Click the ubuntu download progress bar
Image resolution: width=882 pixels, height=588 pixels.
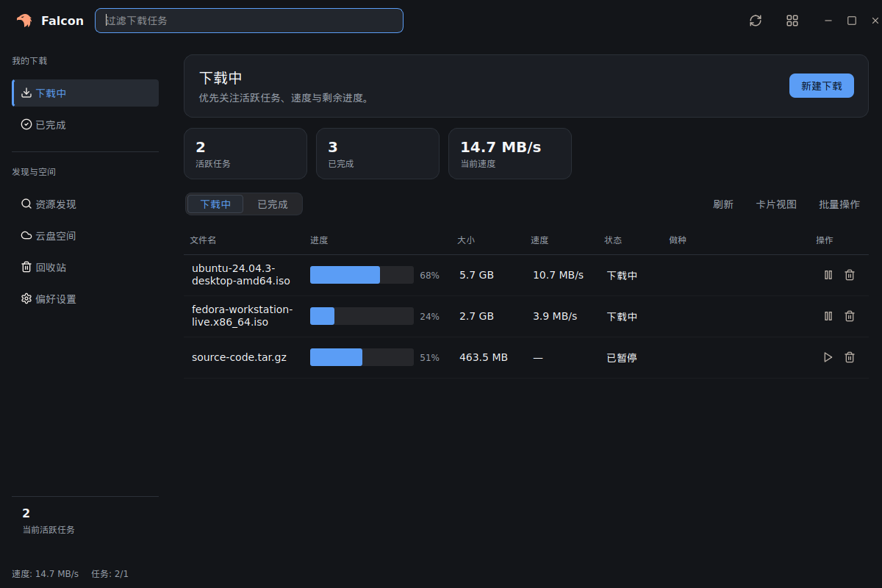tap(362, 275)
